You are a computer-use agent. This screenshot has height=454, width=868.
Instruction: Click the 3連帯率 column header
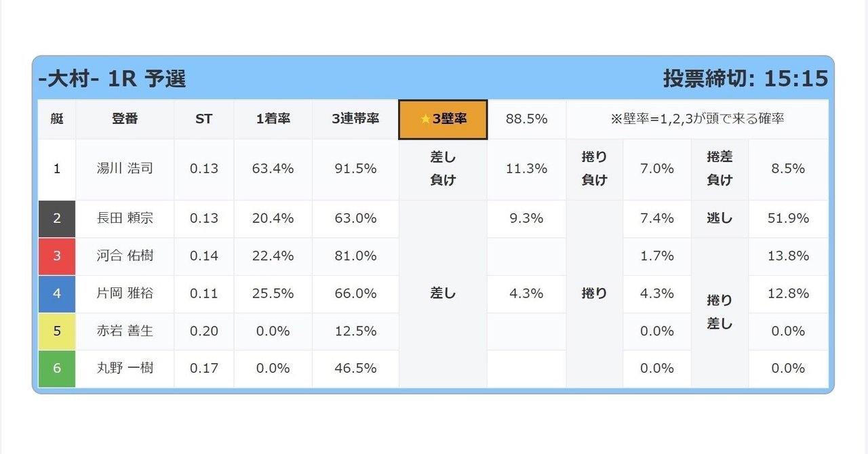[355, 119]
